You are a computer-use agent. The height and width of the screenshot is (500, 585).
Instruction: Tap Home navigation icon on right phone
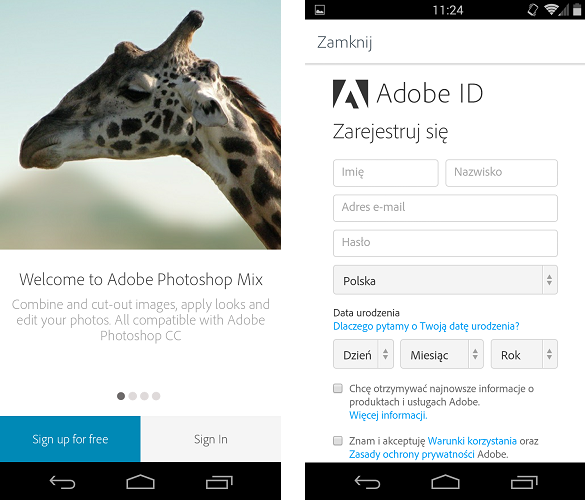click(x=445, y=482)
